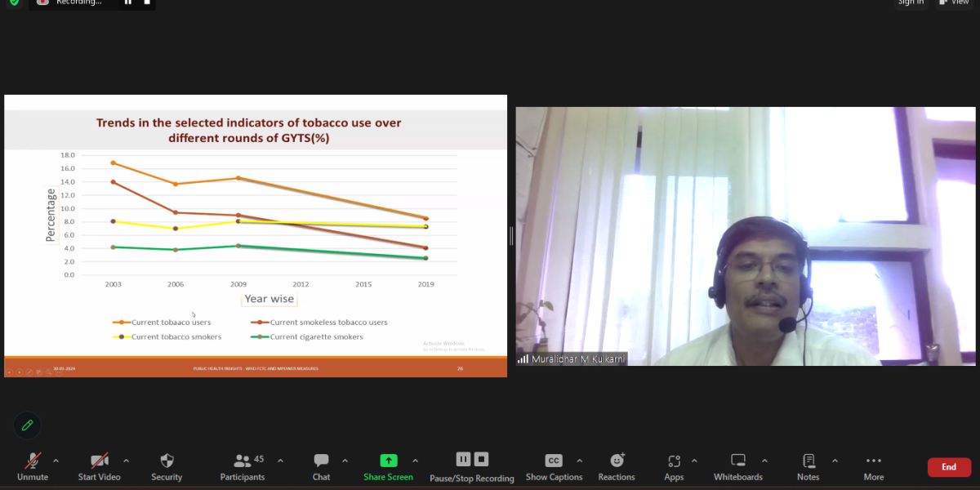Screen dimensions: 980x490
Task: Unmute the microphone in the meeting toolbar
Action: [33, 467]
